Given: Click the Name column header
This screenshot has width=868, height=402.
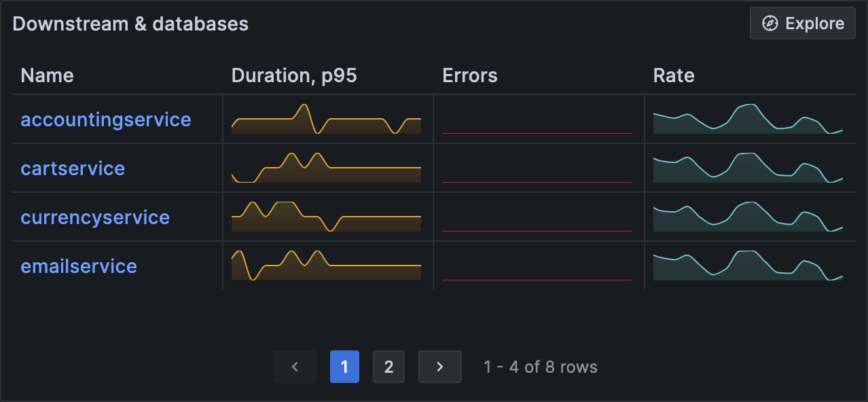Looking at the screenshot, I should tap(48, 75).
